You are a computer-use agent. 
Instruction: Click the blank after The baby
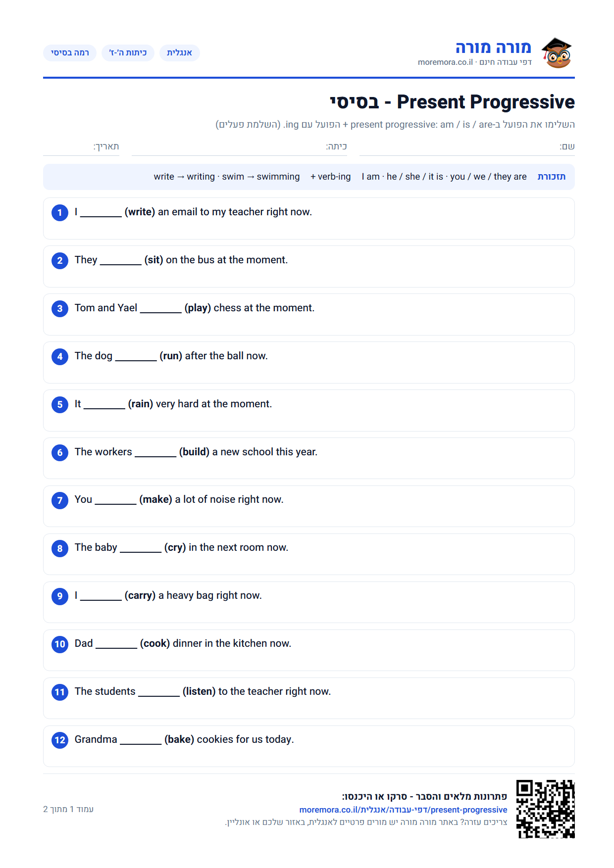tap(141, 548)
